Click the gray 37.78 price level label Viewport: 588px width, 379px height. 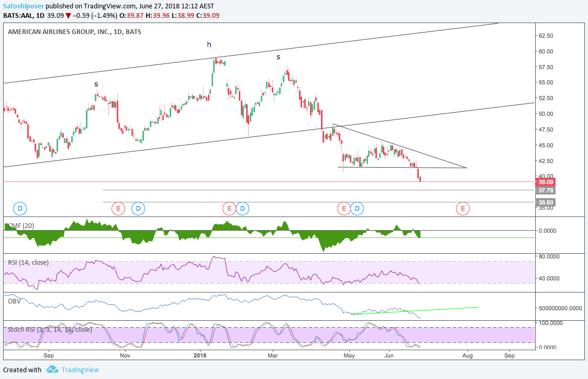(x=546, y=190)
